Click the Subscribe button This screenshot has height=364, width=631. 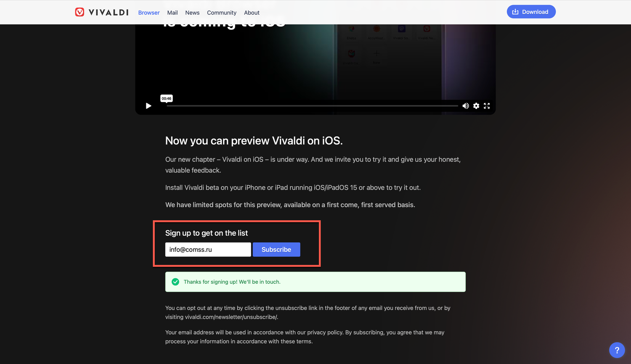pyautogui.click(x=276, y=250)
